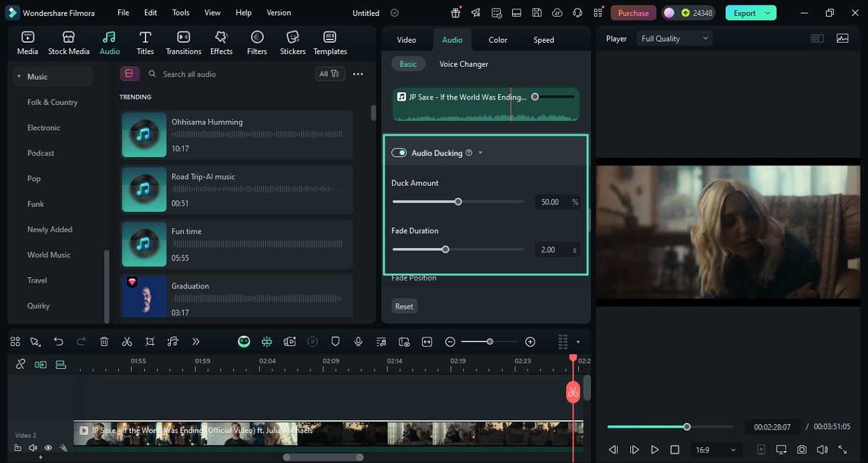Toggle the magnetic timeline green icon above tracks

pos(61,364)
